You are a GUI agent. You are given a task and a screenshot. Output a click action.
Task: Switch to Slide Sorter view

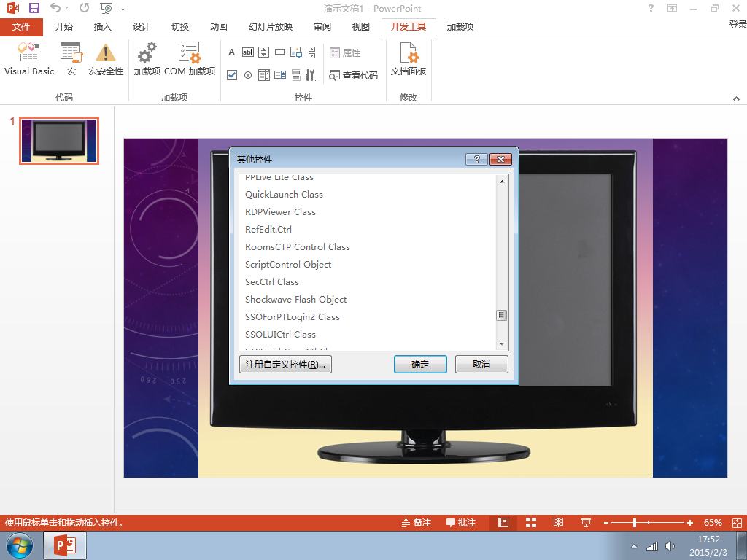click(531, 522)
